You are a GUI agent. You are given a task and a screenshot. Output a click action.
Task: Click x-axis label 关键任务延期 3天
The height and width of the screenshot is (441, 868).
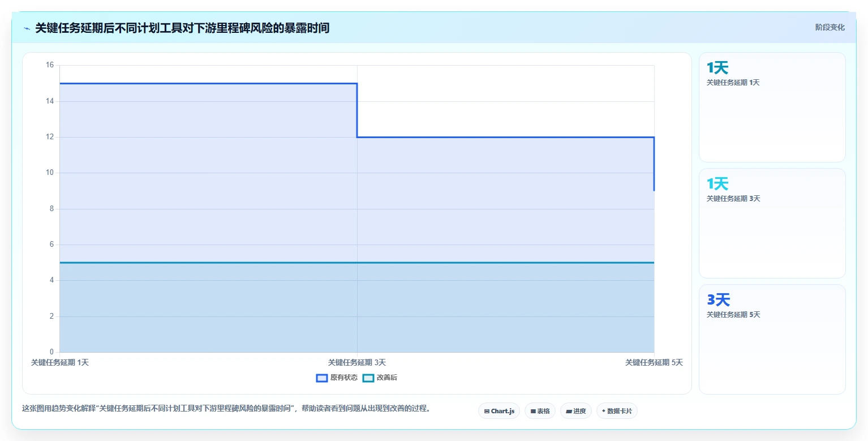tap(357, 362)
